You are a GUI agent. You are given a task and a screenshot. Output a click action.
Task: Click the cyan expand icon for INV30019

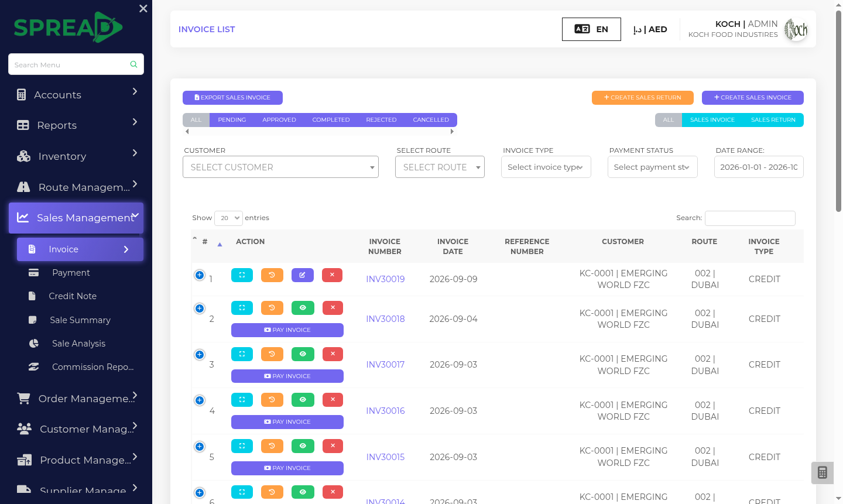coord(242,275)
